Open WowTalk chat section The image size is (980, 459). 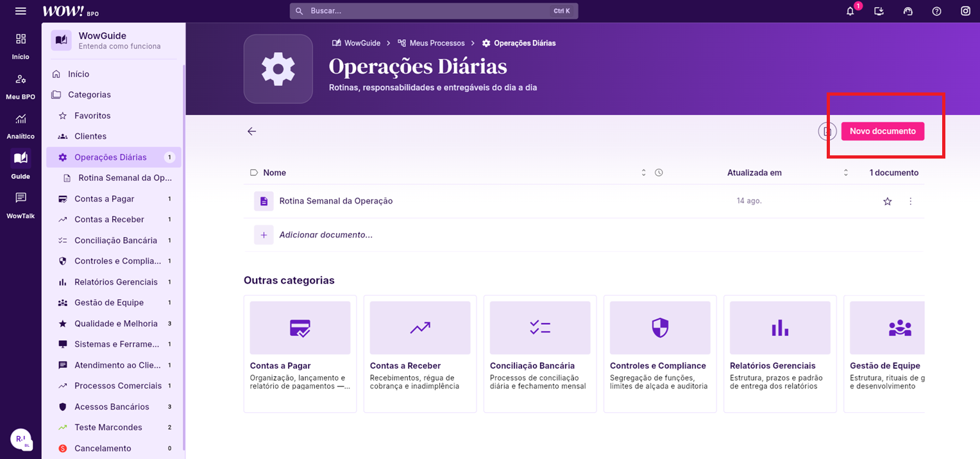point(21,205)
